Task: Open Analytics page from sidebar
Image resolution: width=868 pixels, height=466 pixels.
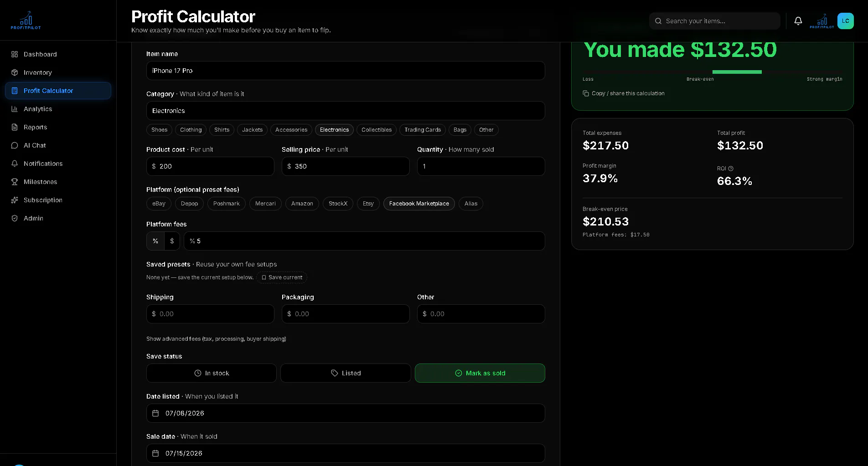Action: [x=58, y=109]
